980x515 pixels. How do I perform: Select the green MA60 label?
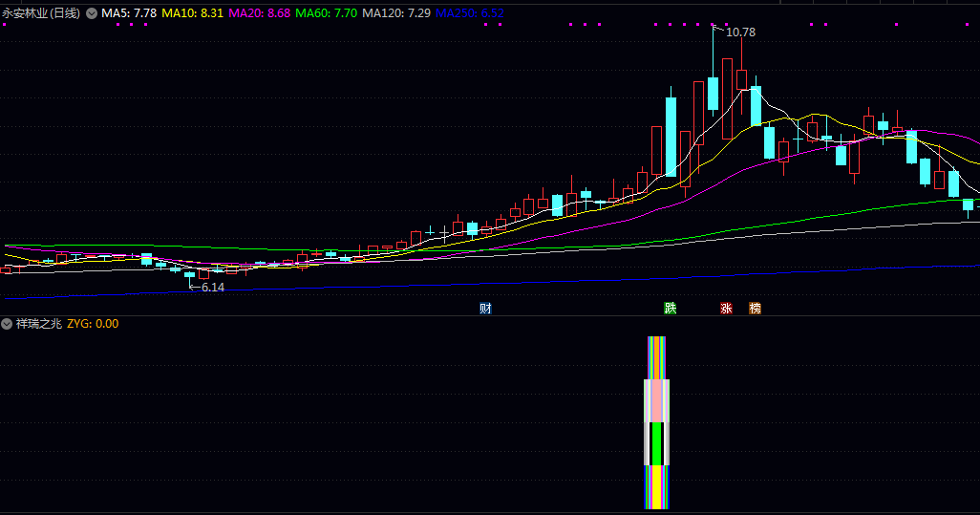point(326,13)
